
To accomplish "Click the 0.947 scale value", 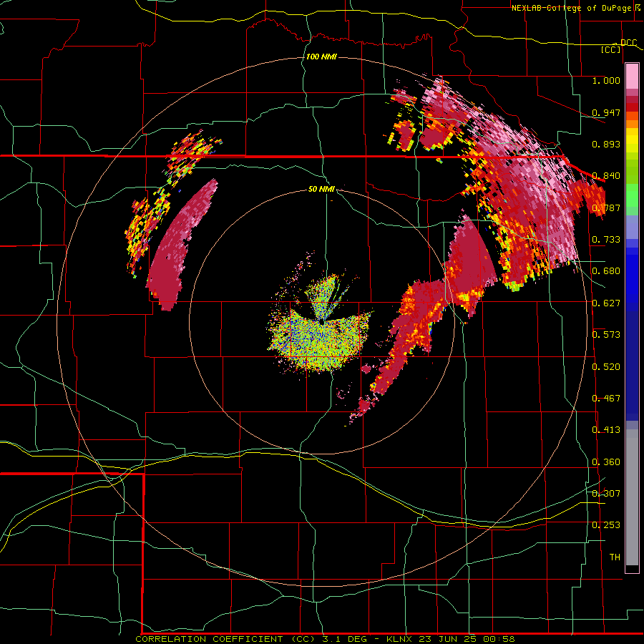I will tap(606, 112).
